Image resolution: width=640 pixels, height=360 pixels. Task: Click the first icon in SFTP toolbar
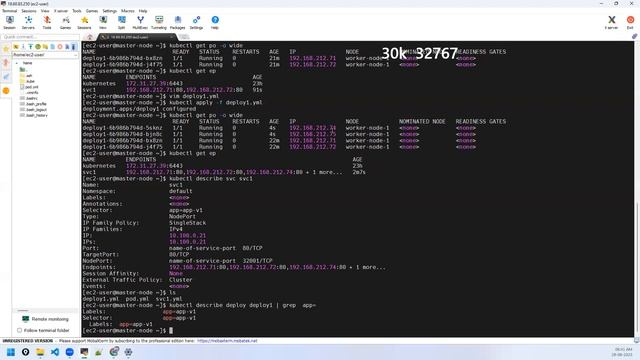point(16,47)
